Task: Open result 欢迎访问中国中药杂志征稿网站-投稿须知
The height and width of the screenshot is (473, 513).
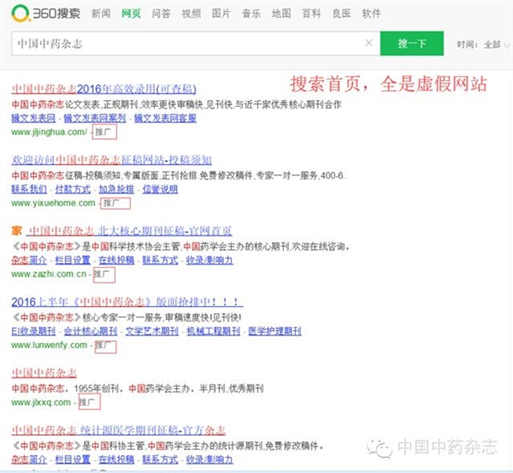Action: pos(112,160)
